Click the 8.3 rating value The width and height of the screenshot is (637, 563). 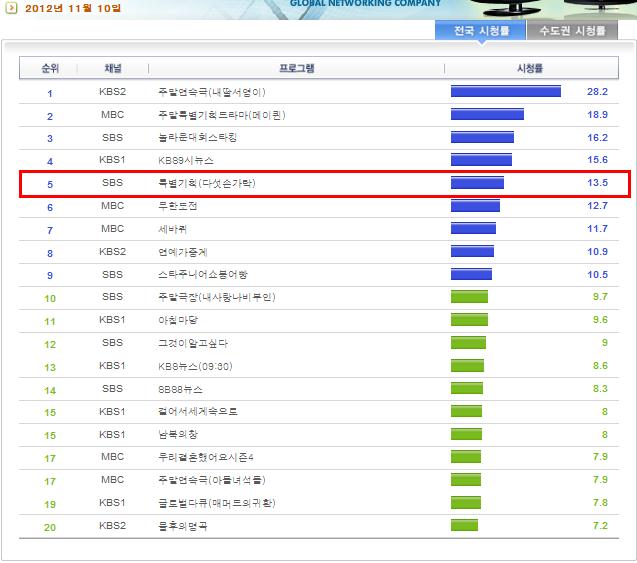pyautogui.click(x=600, y=389)
